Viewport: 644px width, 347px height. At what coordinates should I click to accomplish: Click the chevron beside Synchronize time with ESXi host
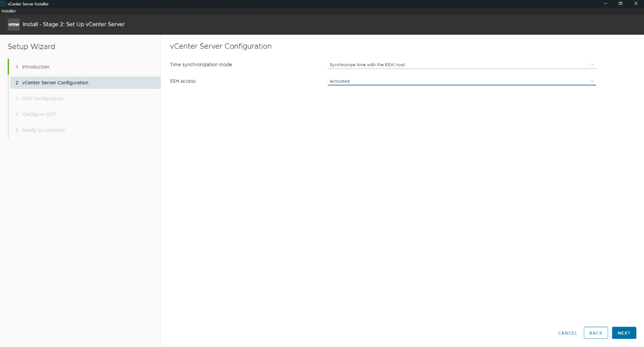point(592,64)
